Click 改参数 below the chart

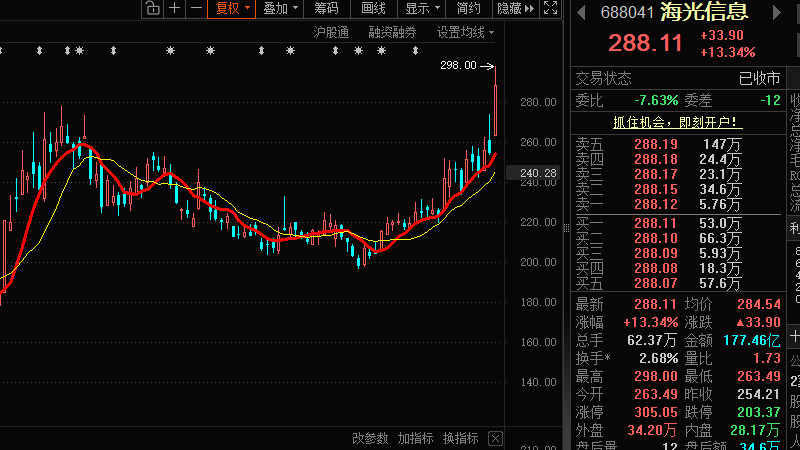pyautogui.click(x=370, y=438)
